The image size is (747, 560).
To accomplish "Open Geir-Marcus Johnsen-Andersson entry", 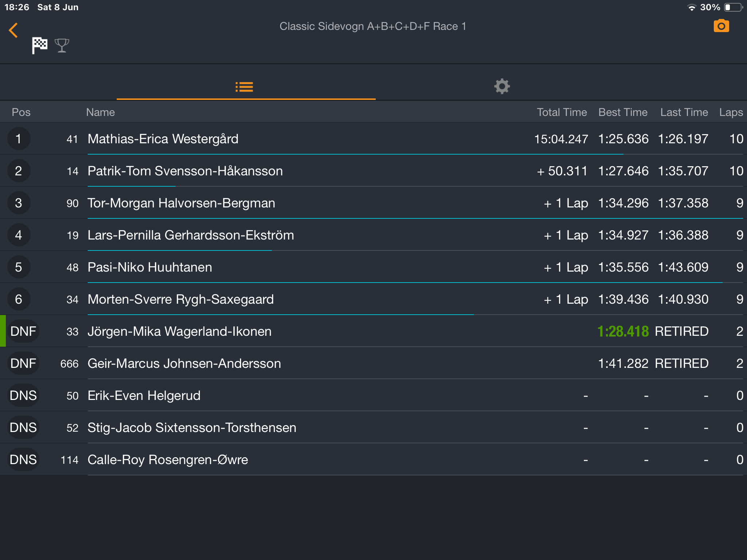I will 373,363.
